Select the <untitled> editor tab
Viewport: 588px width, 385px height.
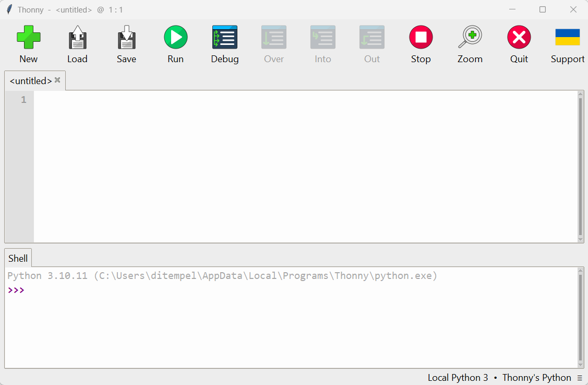pos(31,81)
